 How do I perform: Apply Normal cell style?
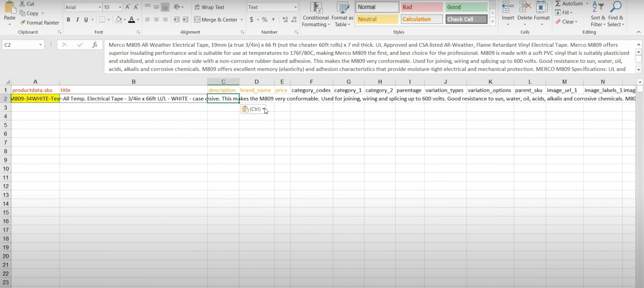pos(377,7)
